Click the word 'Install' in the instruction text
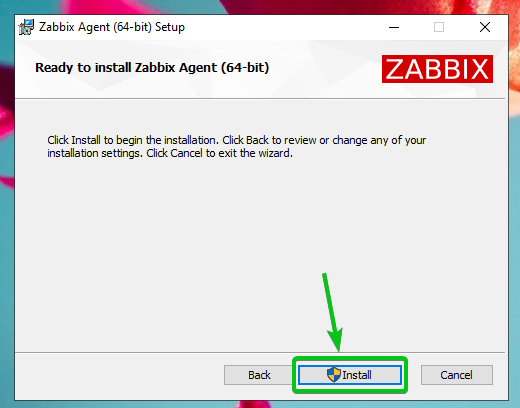 click(x=86, y=140)
